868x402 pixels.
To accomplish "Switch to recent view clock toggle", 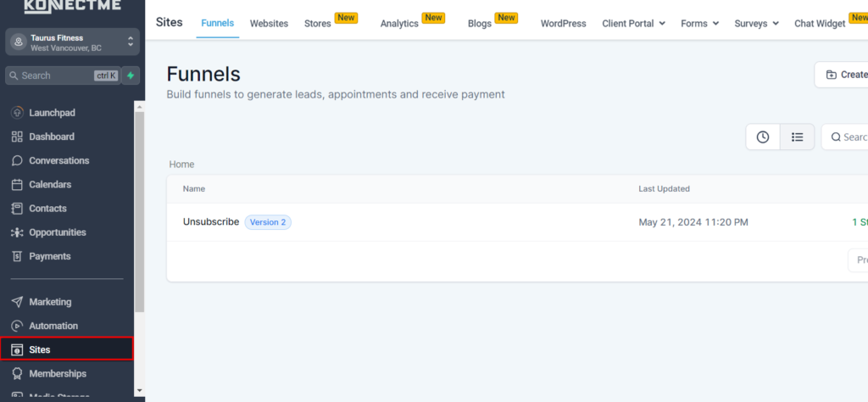I will (763, 137).
